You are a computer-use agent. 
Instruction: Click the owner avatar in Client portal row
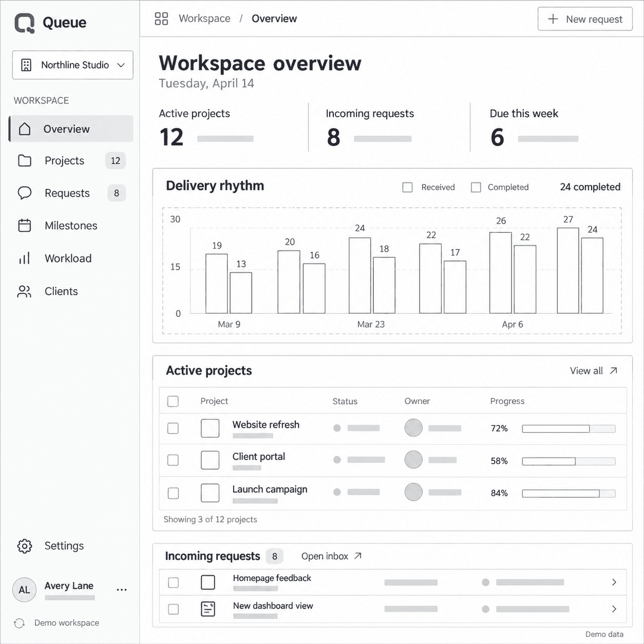coord(413,460)
